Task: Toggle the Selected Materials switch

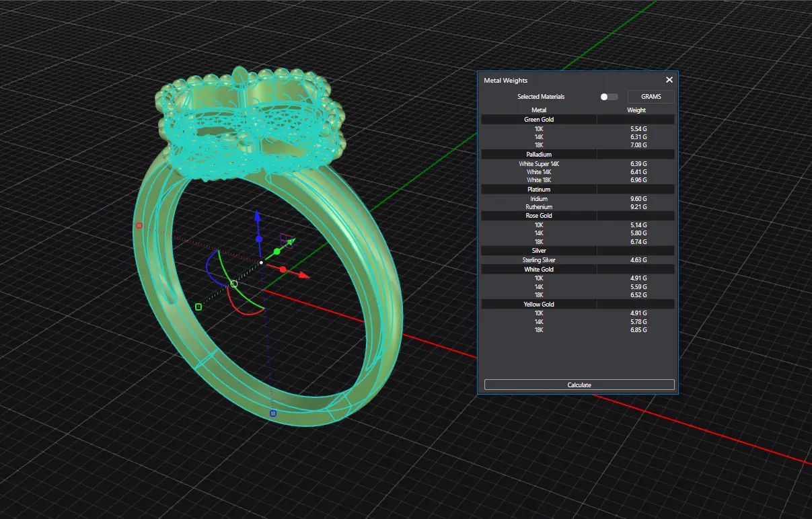Action: (609, 97)
